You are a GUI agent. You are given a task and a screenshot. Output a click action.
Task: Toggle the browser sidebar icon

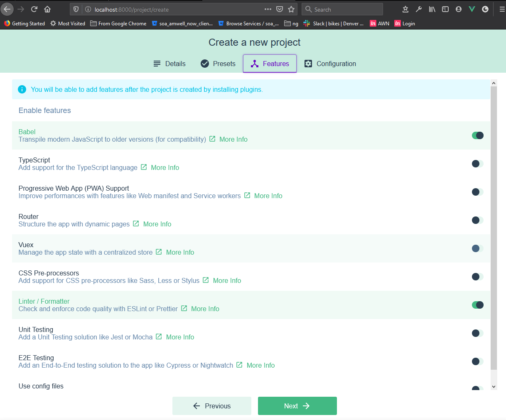(445, 9)
